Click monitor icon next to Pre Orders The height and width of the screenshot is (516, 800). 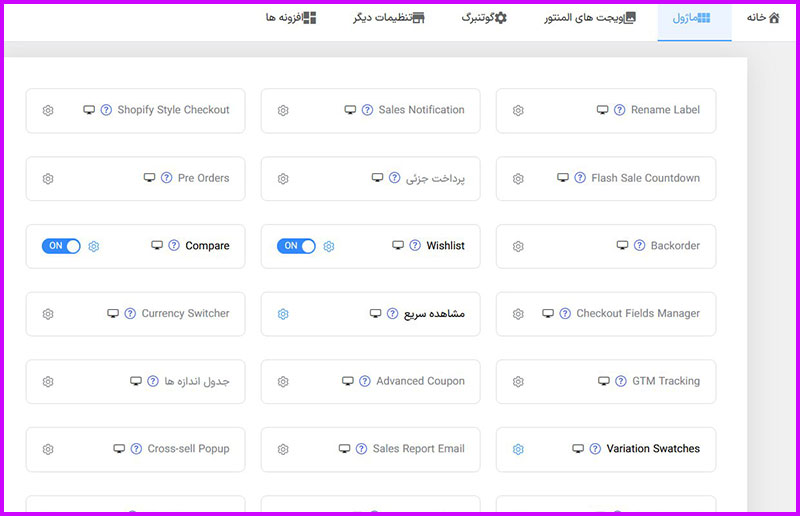coord(149,178)
